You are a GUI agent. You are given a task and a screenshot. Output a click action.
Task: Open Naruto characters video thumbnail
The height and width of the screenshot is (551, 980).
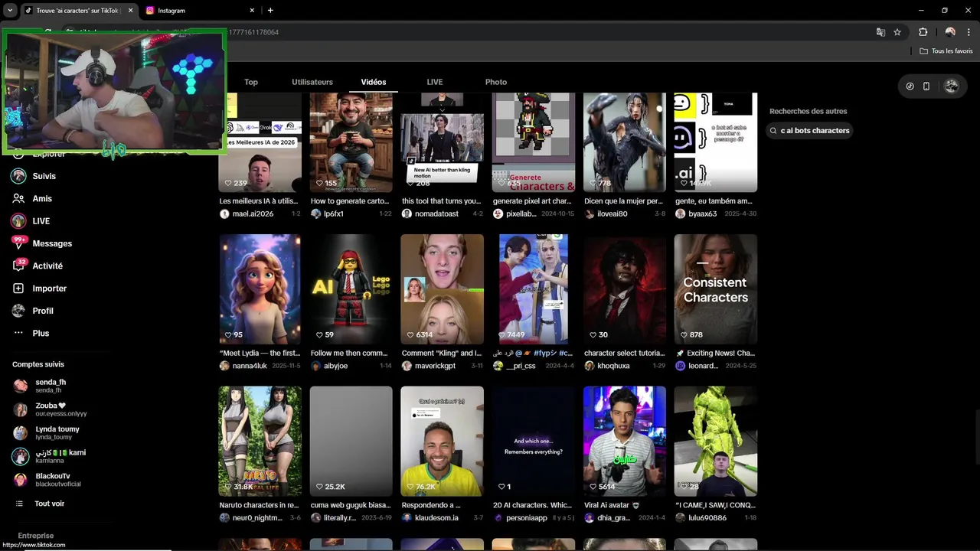260,442
